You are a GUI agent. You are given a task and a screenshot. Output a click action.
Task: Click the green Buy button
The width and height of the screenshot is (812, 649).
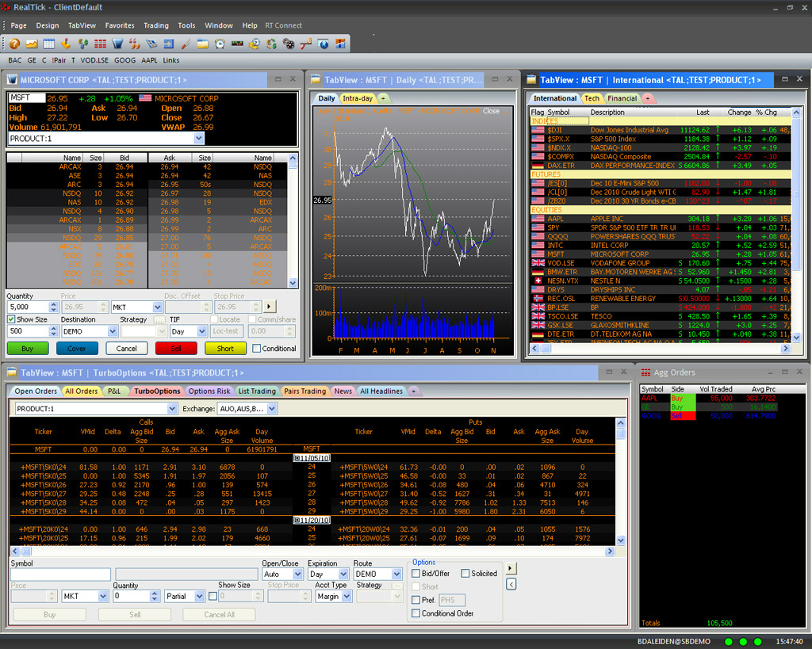[28, 349]
